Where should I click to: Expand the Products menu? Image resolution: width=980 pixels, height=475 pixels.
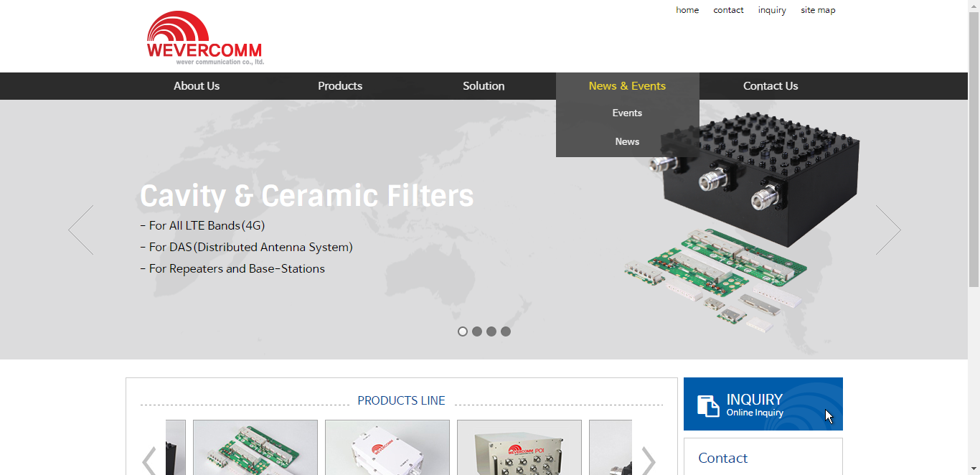pos(340,86)
